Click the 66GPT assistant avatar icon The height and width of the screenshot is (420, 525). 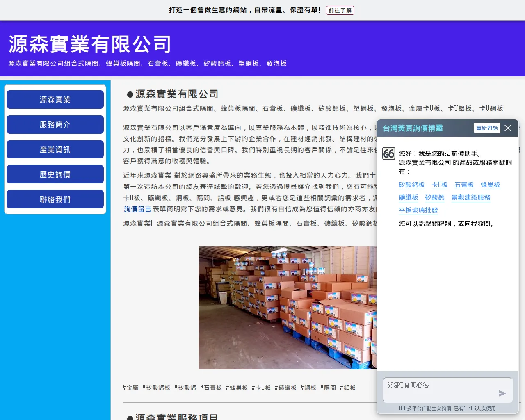coord(388,154)
